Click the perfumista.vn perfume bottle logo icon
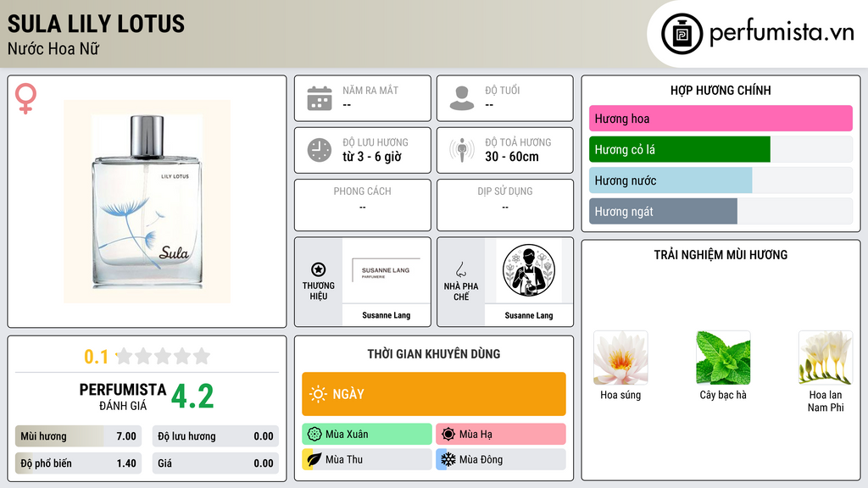Viewport: 868px width, 488px height. tap(682, 34)
